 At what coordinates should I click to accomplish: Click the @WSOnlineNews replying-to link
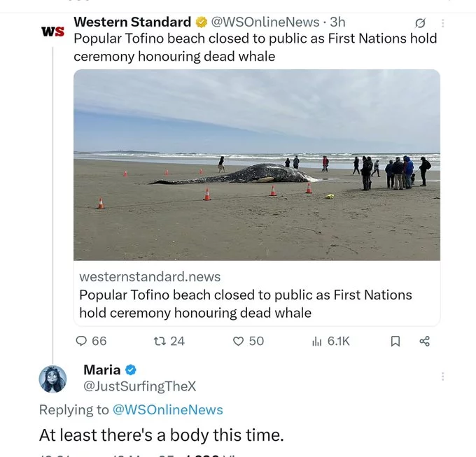pos(167,409)
